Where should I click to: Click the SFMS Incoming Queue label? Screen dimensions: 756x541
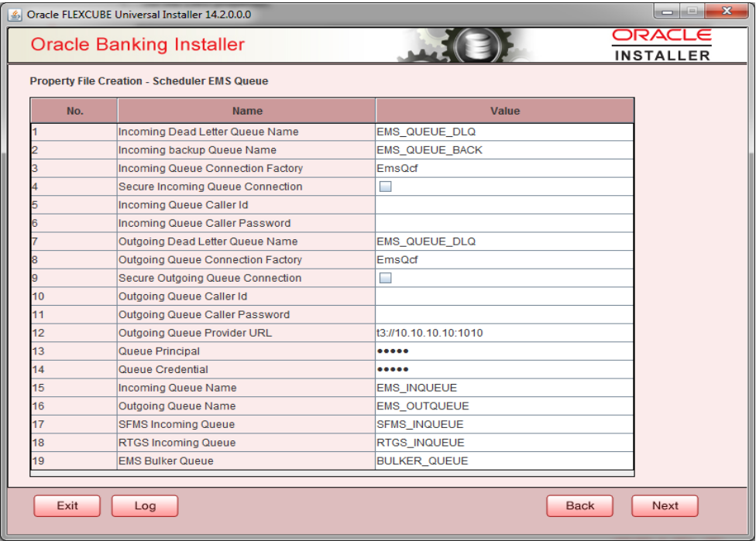click(x=177, y=424)
